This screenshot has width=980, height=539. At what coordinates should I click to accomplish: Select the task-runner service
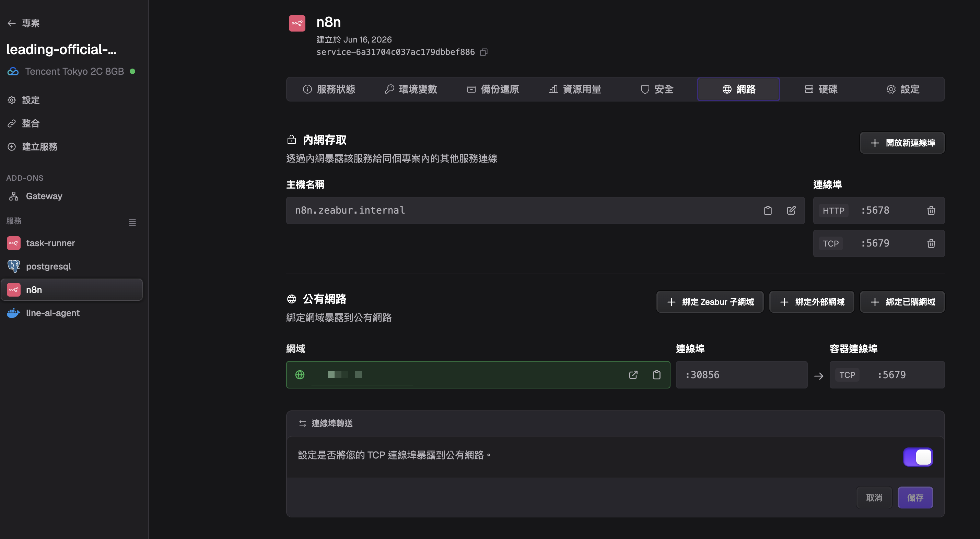[x=72, y=243]
